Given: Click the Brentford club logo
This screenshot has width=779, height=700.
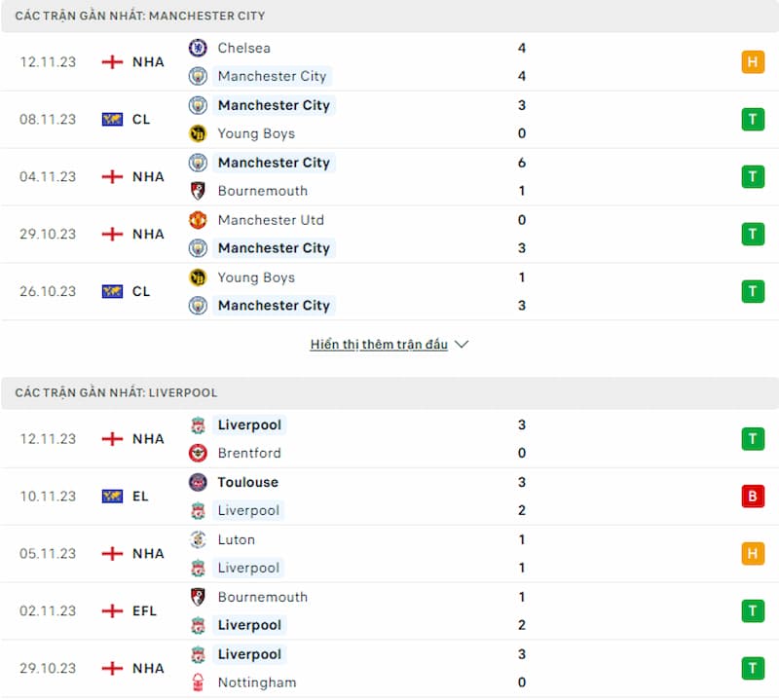Looking at the screenshot, I should click(x=198, y=453).
